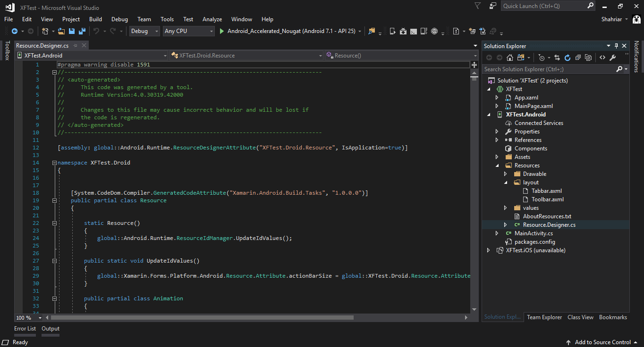Collapse the static Resource() constructor block
The height and width of the screenshot is (347, 644).
tap(54, 223)
